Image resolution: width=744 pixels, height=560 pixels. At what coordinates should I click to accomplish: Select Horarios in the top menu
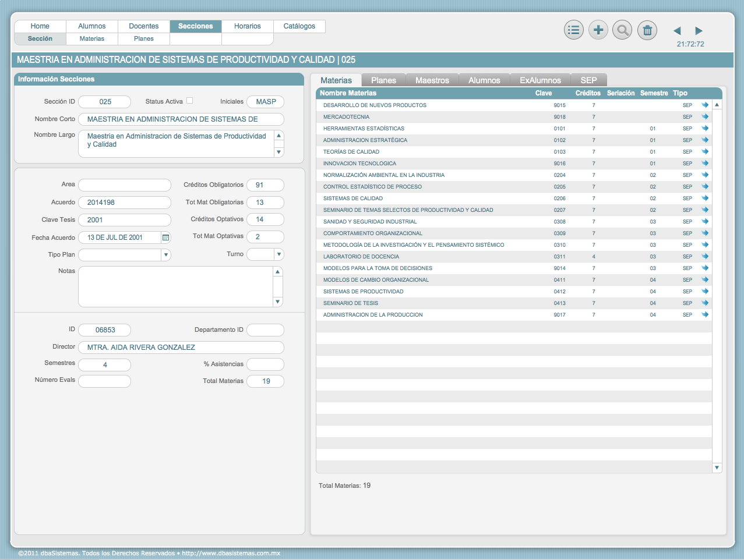pyautogui.click(x=247, y=26)
